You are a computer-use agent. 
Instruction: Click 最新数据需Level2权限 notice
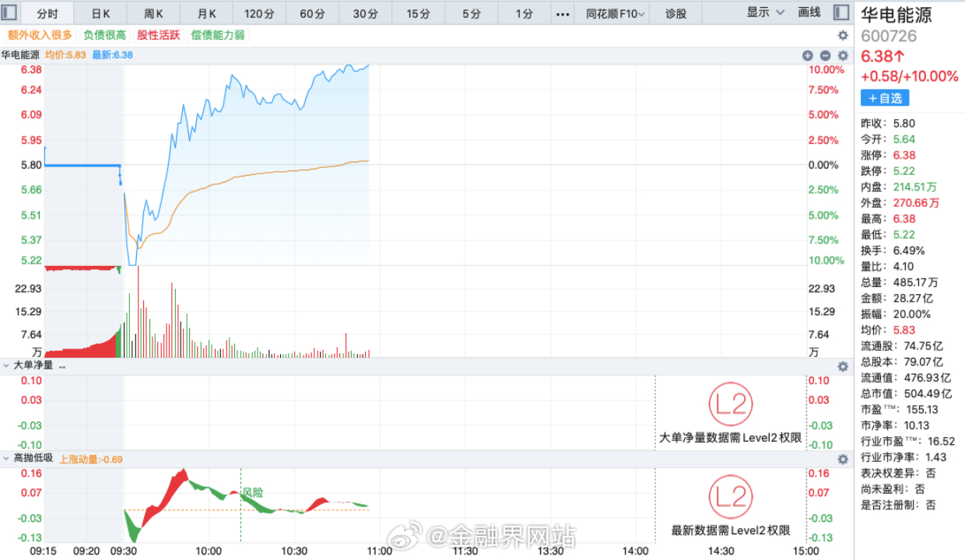pyautogui.click(x=731, y=530)
